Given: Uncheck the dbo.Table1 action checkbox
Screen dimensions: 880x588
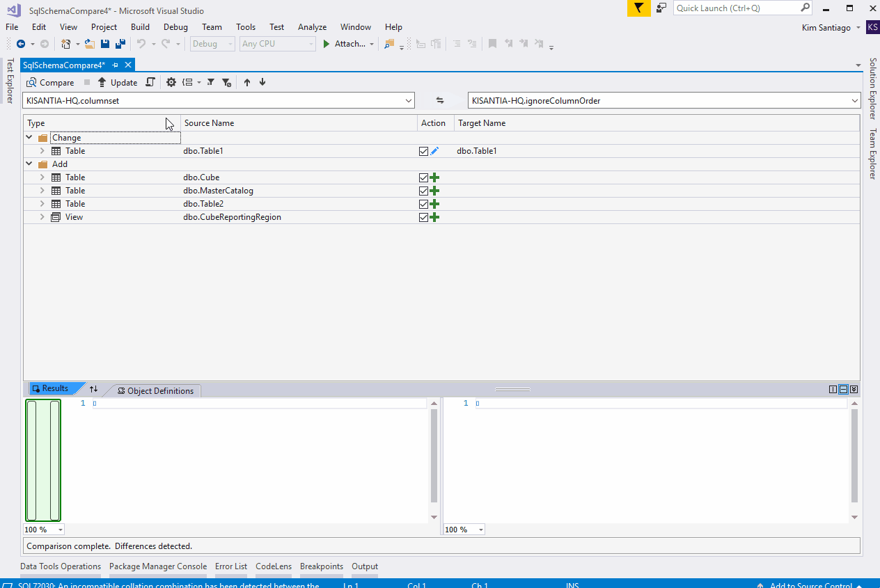Looking at the screenshot, I should [423, 151].
